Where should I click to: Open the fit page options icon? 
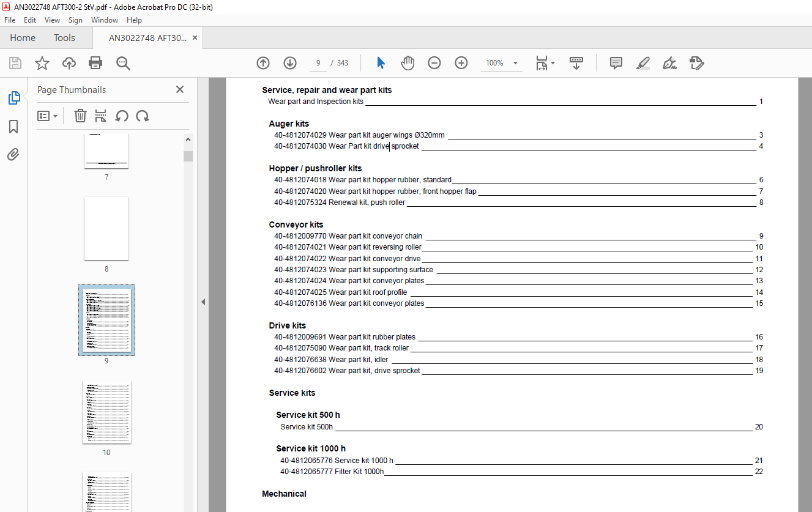(x=545, y=63)
